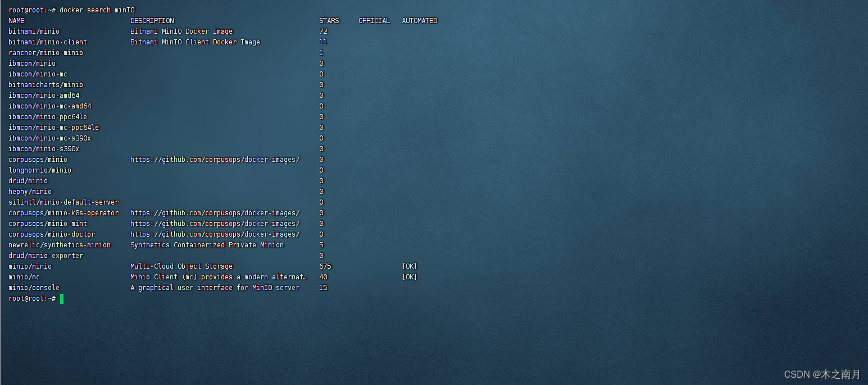This screenshot has width=868, height=385.
Task: Click the corpusops/minio-doctor entry
Action: tap(52, 234)
